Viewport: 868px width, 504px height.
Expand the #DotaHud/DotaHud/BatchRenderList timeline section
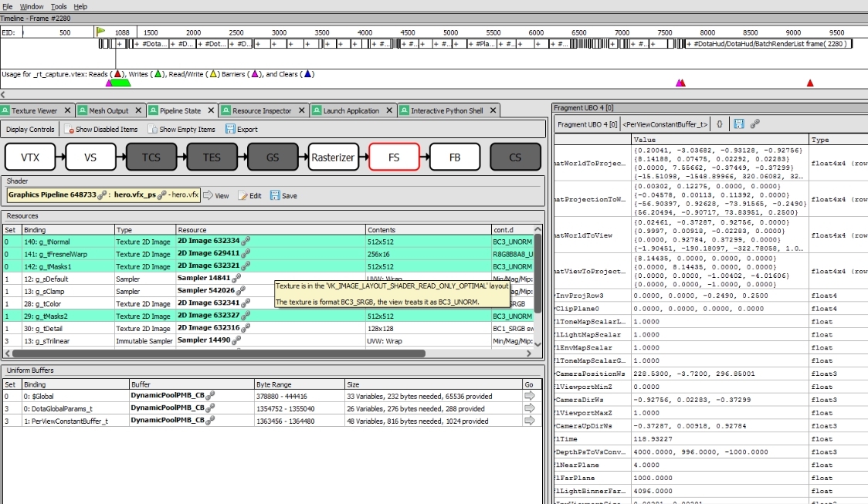[x=689, y=44]
